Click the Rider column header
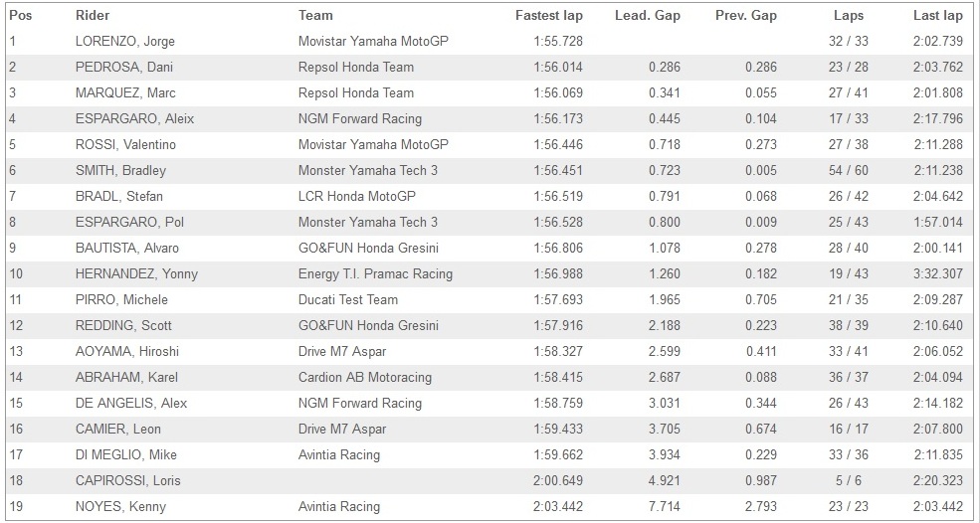This screenshot has width=980, height=523. [94, 15]
